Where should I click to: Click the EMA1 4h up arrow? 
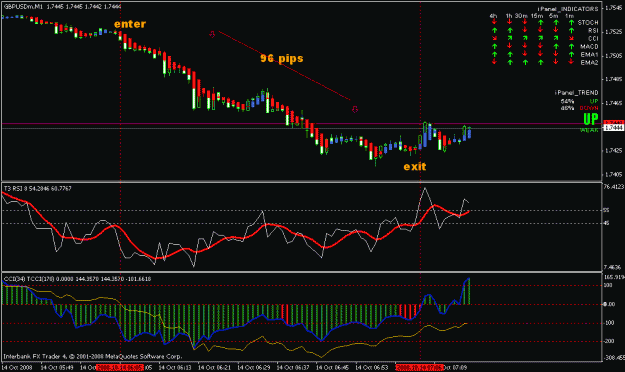pyautogui.click(x=494, y=54)
